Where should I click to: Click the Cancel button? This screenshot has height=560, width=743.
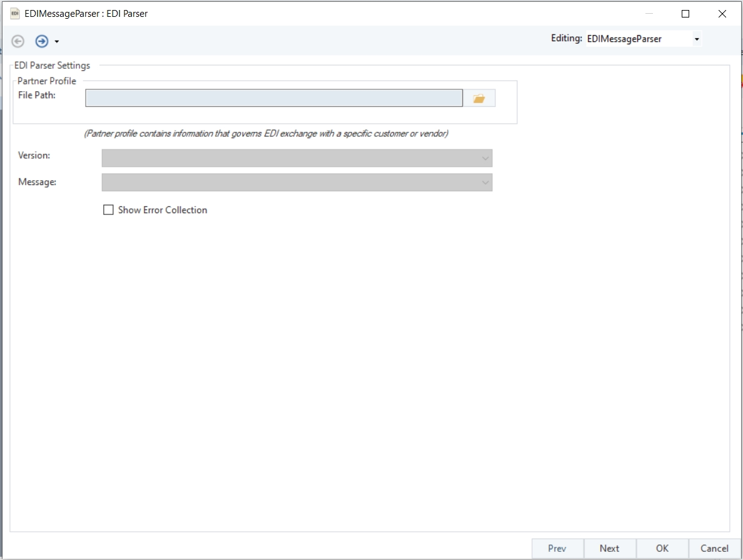pos(715,548)
